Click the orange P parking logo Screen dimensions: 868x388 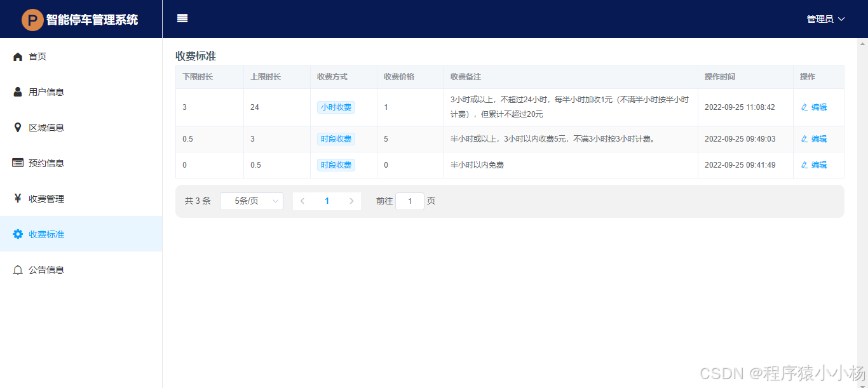(x=32, y=20)
